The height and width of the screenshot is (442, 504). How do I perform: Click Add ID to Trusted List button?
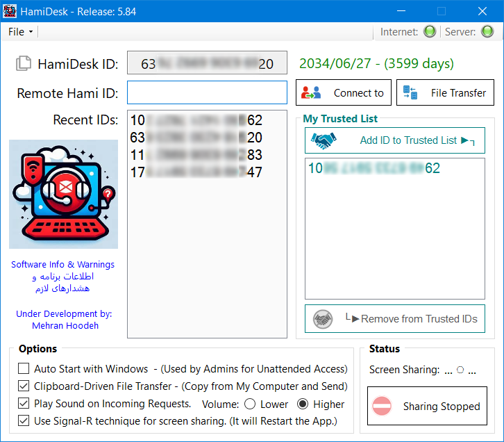click(395, 140)
